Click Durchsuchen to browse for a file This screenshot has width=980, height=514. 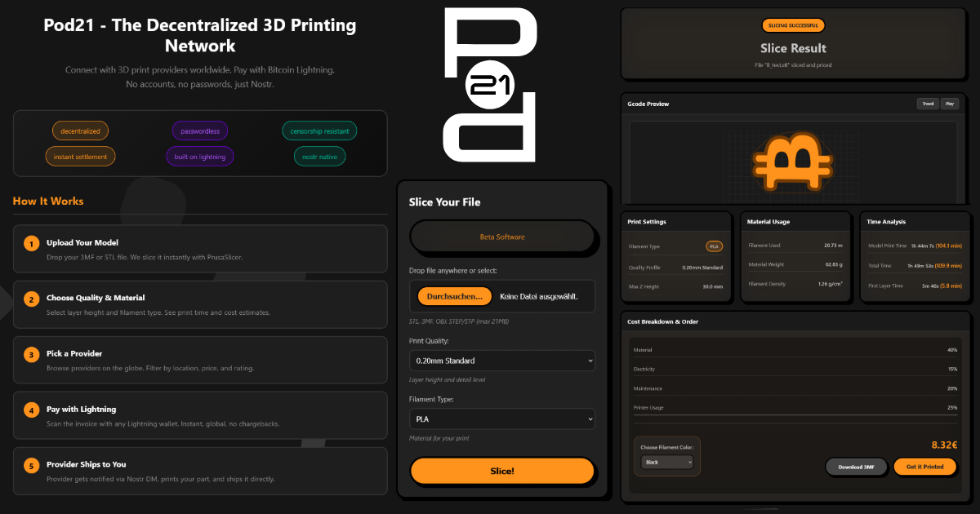pos(455,296)
